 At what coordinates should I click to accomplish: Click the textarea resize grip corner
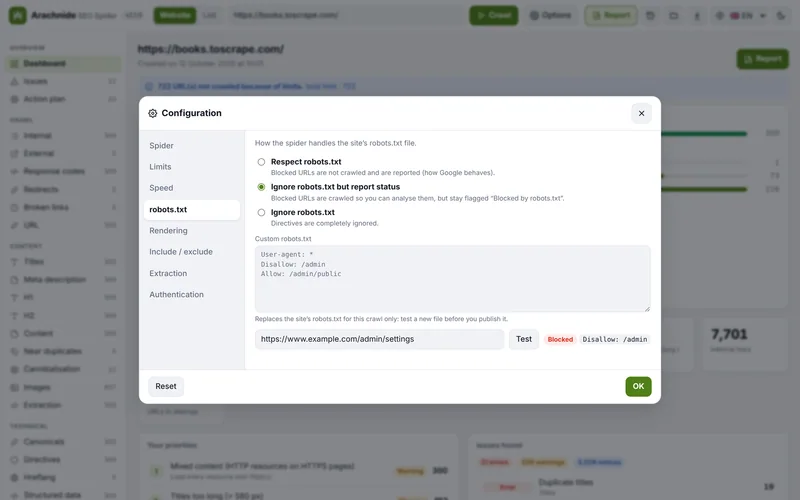coord(647,308)
